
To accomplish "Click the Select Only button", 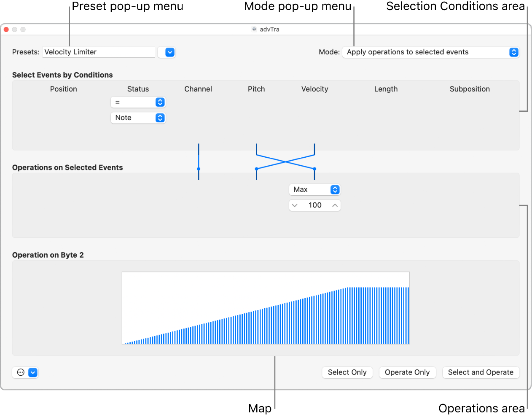I will [x=347, y=372].
